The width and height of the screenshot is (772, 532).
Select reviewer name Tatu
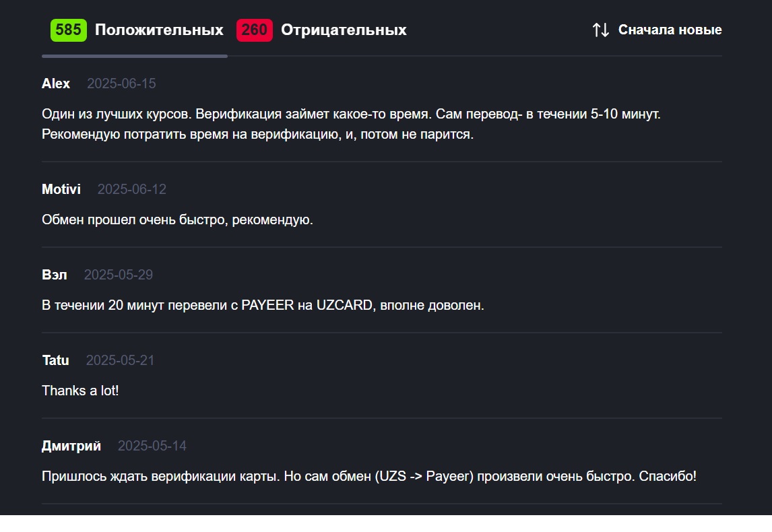pos(56,360)
